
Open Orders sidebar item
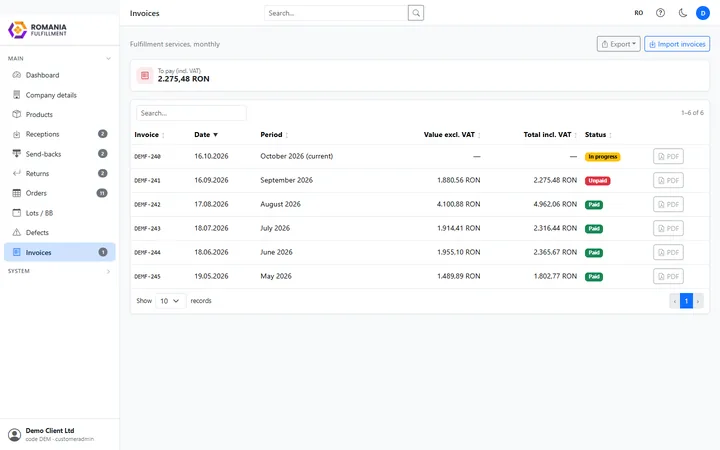(x=60, y=193)
